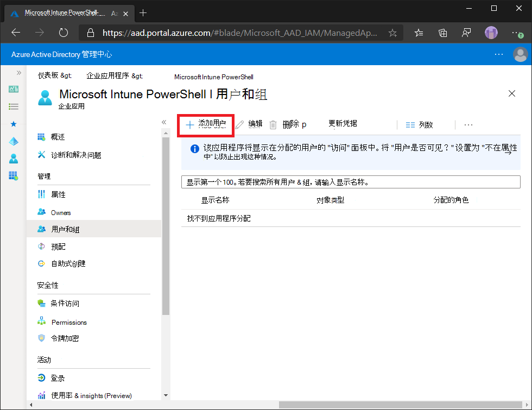Screen dimensions: 532x410
Task: Click the 编辑 toolbar button
Action: pyautogui.click(x=249, y=124)
